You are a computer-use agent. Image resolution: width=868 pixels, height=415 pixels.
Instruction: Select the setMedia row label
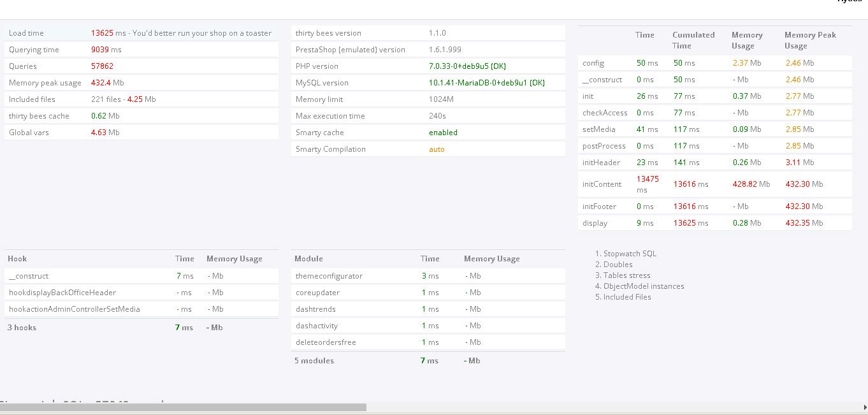598,129
